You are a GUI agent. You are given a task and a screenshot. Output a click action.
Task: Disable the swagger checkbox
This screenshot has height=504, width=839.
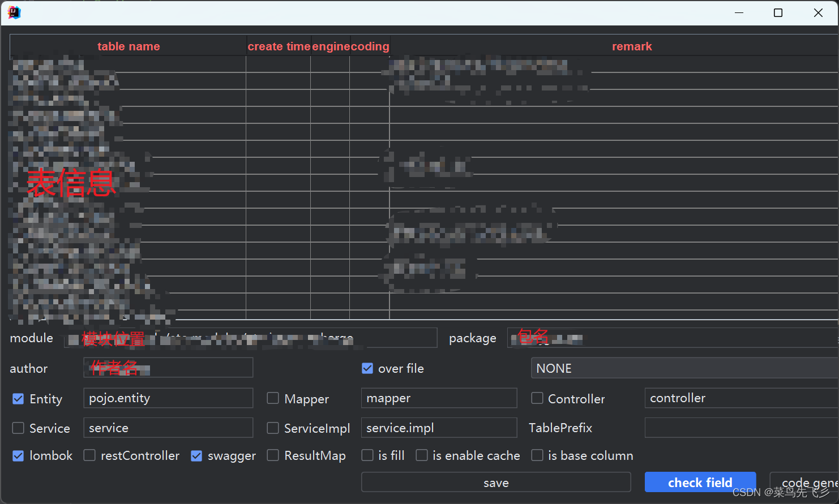coord(196,455)
